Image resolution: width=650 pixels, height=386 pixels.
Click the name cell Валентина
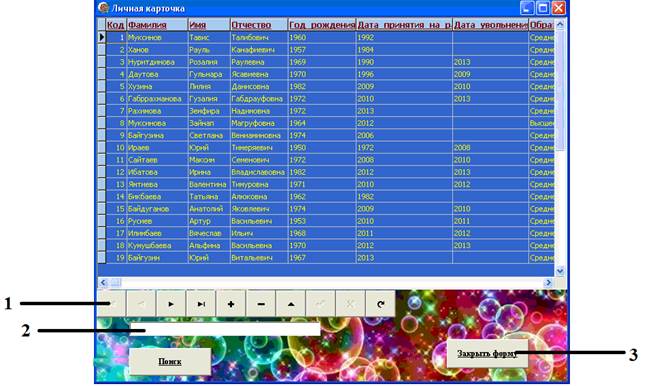pyautogui.click(x=209, y=184)
